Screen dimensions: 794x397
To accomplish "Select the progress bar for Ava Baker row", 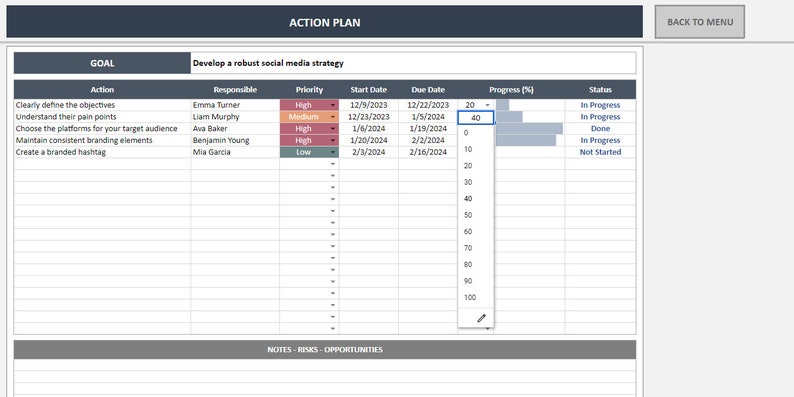I will point(529,129).
